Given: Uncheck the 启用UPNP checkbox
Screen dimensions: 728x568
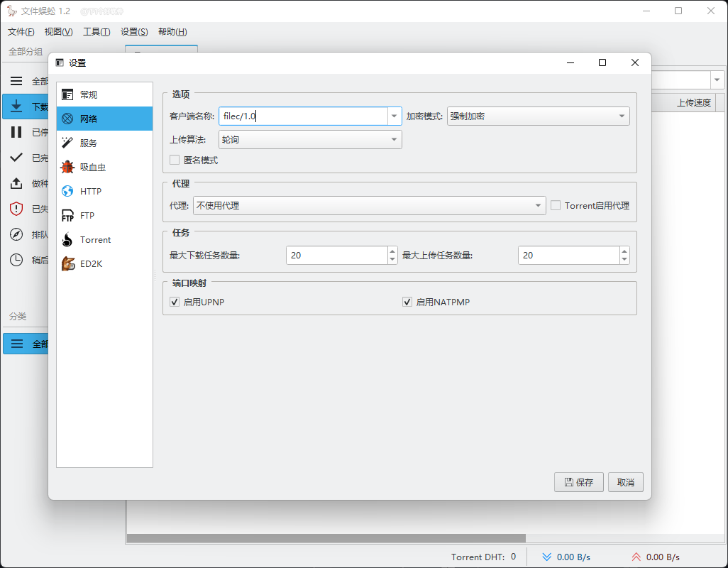Looking at the screenshot, I should pos(175,302).
